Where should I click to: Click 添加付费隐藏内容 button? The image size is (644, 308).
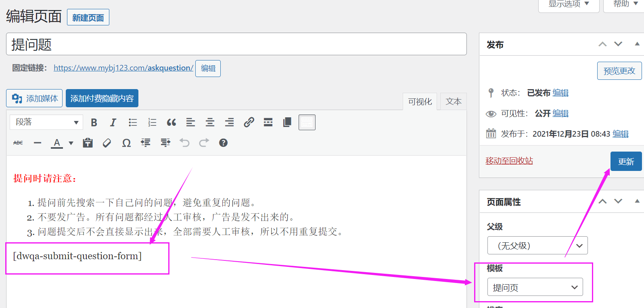point(102,98)
